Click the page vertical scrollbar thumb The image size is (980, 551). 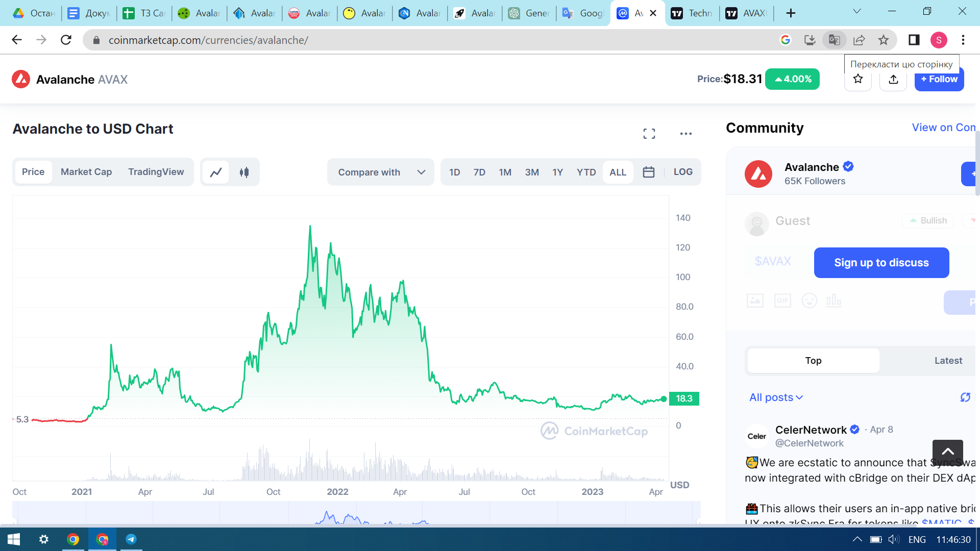977,163
